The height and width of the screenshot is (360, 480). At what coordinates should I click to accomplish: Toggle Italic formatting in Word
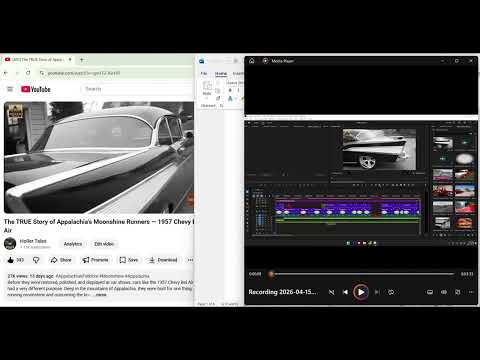(x=238, y=90)
